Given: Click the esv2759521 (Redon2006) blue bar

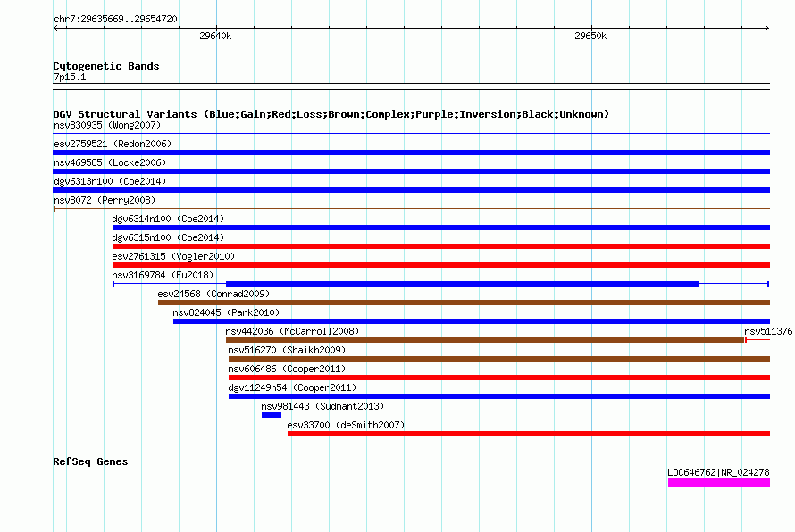Looking at the screenshot, I should pos(411,153).
